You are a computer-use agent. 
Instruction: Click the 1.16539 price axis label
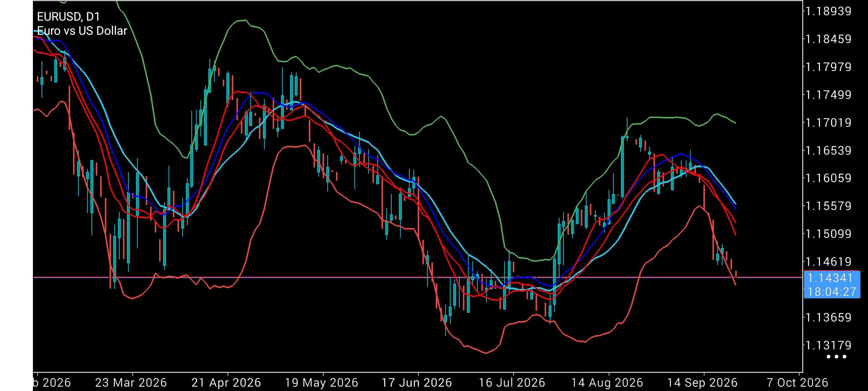[x=829, y=151]
